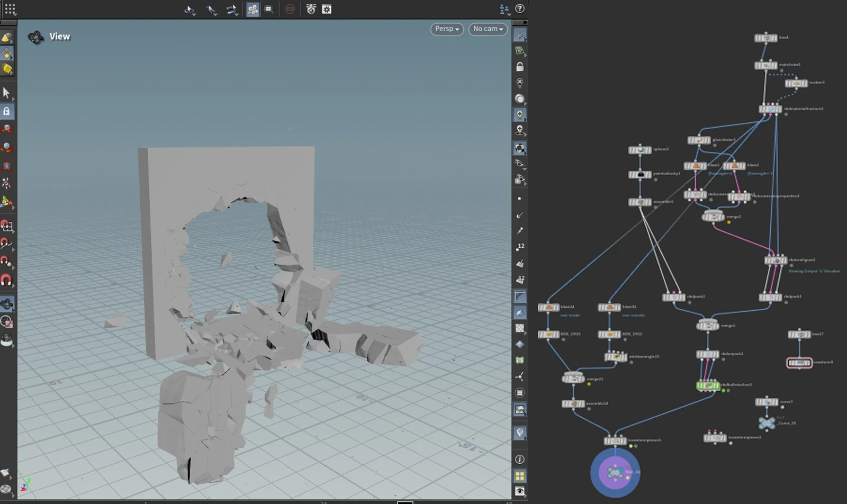This screenshot has width=847, height=504.
Task: Click the lock camera padlock icon
Action: point(520,67)
